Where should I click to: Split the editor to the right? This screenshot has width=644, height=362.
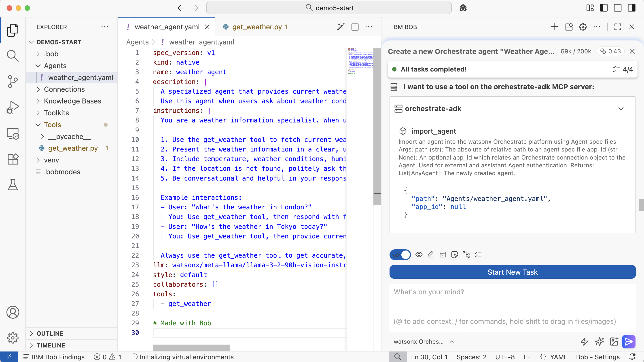click(355, 27)
